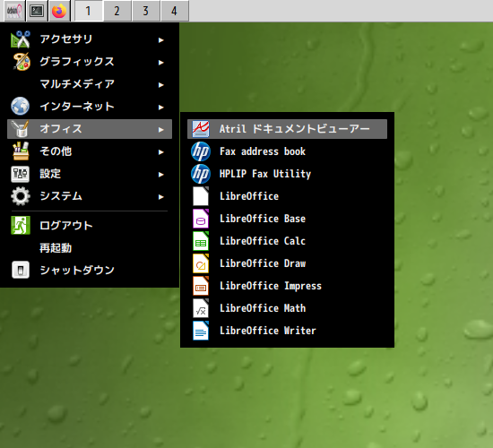Screen dimensions: 493x448
Task: Open the システム menu category
Action: point(90,196)
